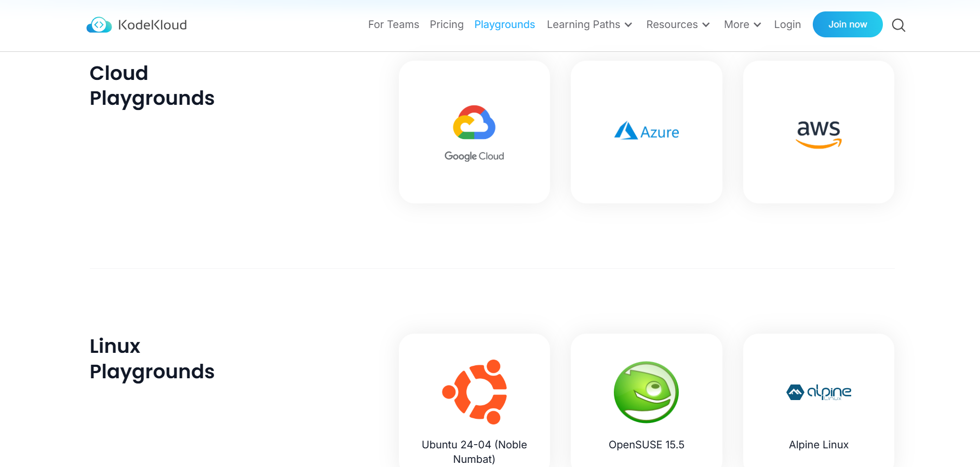Expand the Learning Paths dropdown
Image resolution: width=980 pixels, height=467 pixels.
coord(589,24)
